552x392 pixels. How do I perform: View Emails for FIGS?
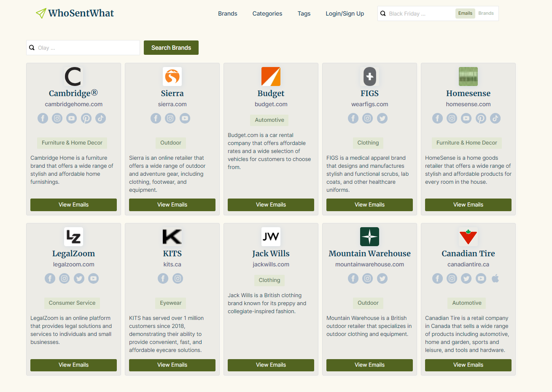[x=369, y=205]
